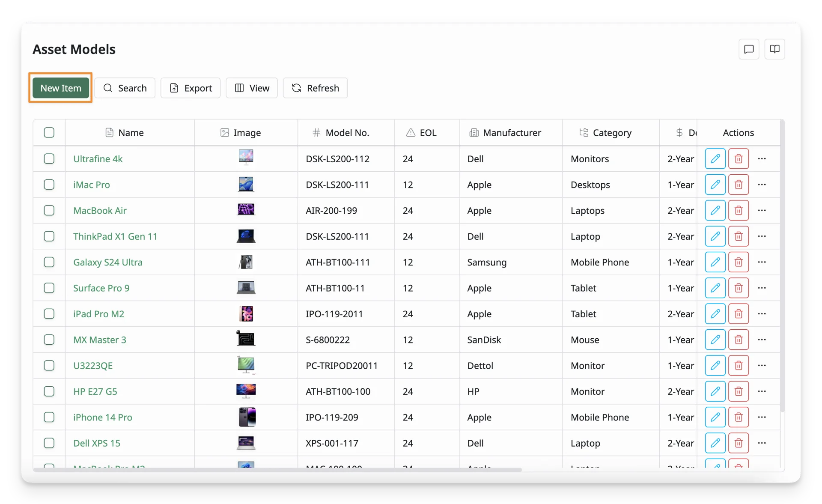Edit the MX Master 3 model

715,340
